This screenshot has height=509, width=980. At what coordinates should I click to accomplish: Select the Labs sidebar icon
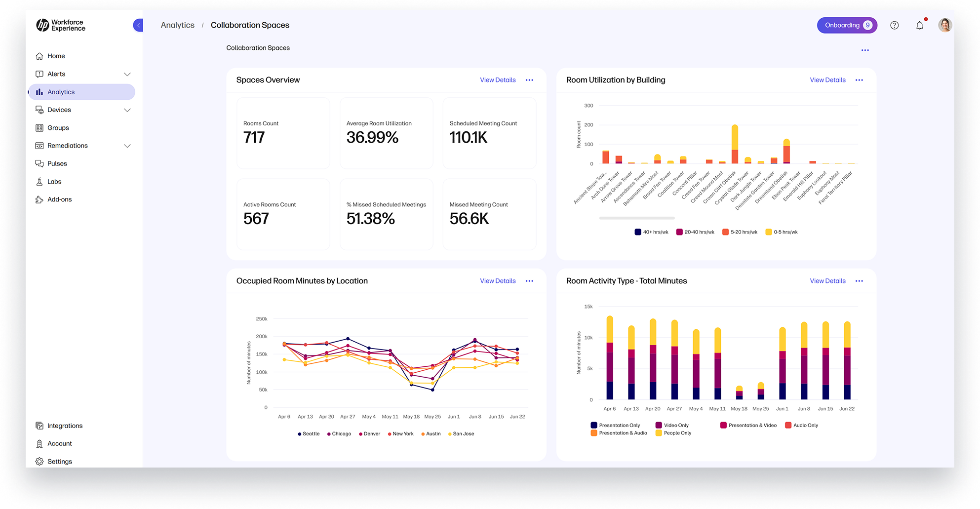coord(39,181)
